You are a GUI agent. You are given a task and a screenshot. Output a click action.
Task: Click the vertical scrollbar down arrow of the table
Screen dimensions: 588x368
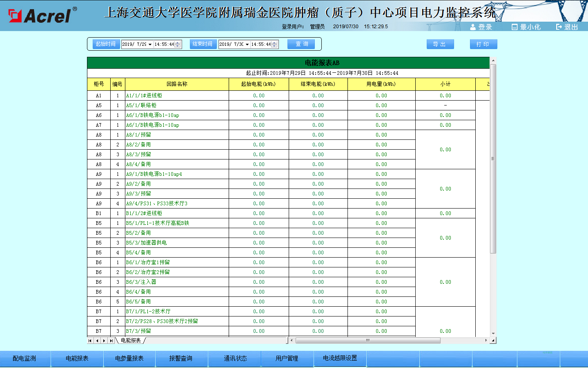tap(493, 334)
